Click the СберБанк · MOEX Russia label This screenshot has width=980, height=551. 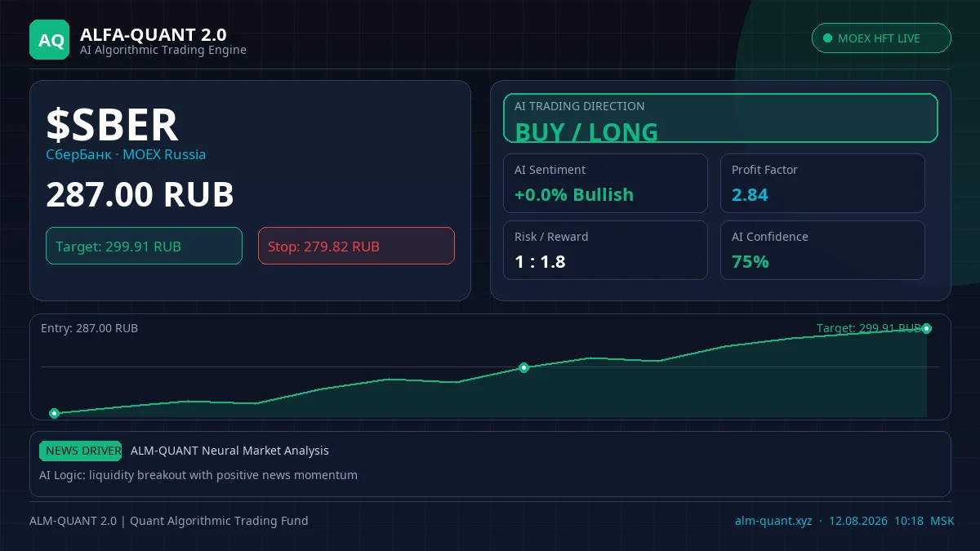coord(126,154)
